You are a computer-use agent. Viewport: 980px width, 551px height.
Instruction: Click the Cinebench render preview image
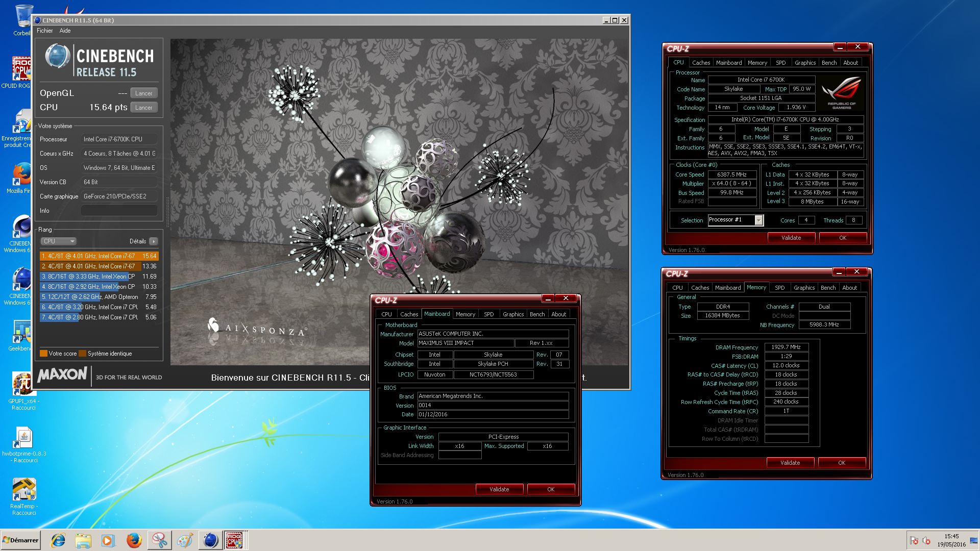point(399,202)
